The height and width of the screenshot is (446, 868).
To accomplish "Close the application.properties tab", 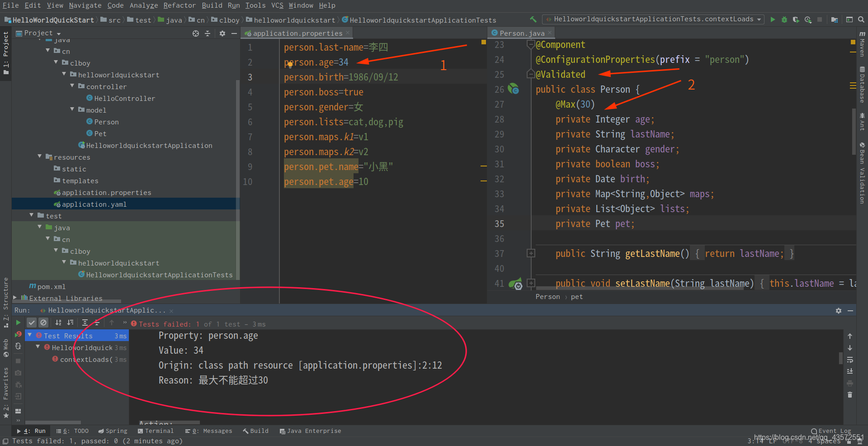I will (x=347, y=33).
